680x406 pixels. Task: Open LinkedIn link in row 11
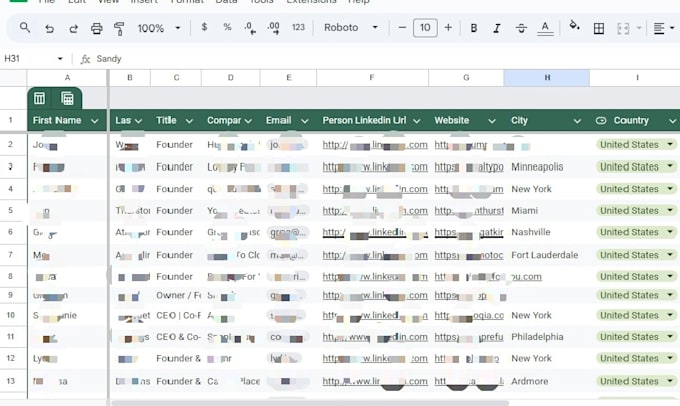pos(375,337)
